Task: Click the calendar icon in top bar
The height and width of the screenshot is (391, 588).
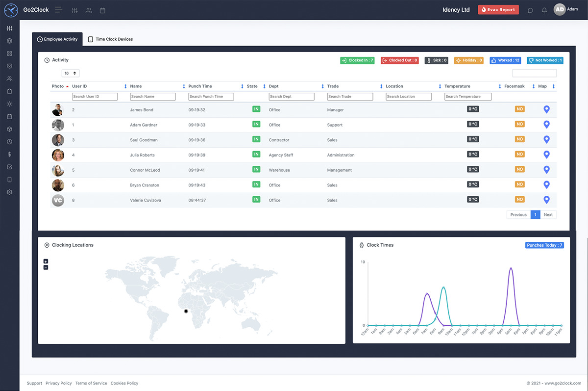Action: pos(102,10)
